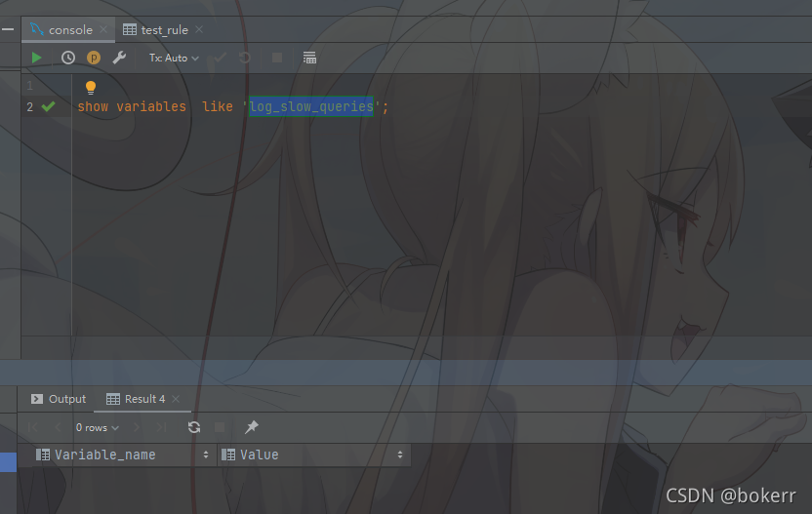
Task: Switch to the console tab
Action: 70,30
